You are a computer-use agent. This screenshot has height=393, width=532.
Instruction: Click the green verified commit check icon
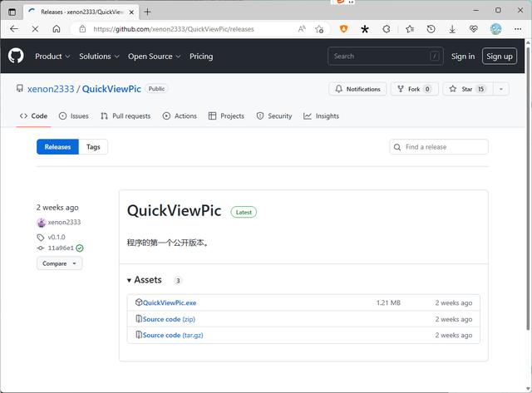coord(80,248)
